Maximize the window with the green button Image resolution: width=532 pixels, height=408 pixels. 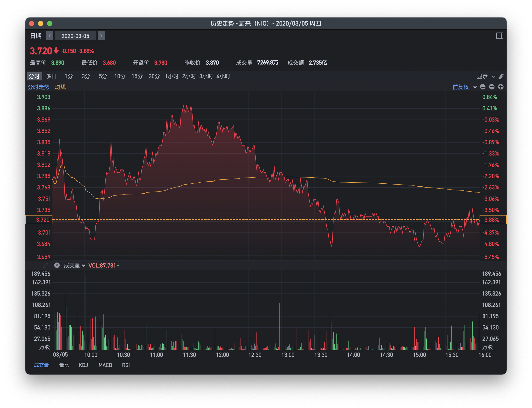pyautogui.click(x=49, y=23)
